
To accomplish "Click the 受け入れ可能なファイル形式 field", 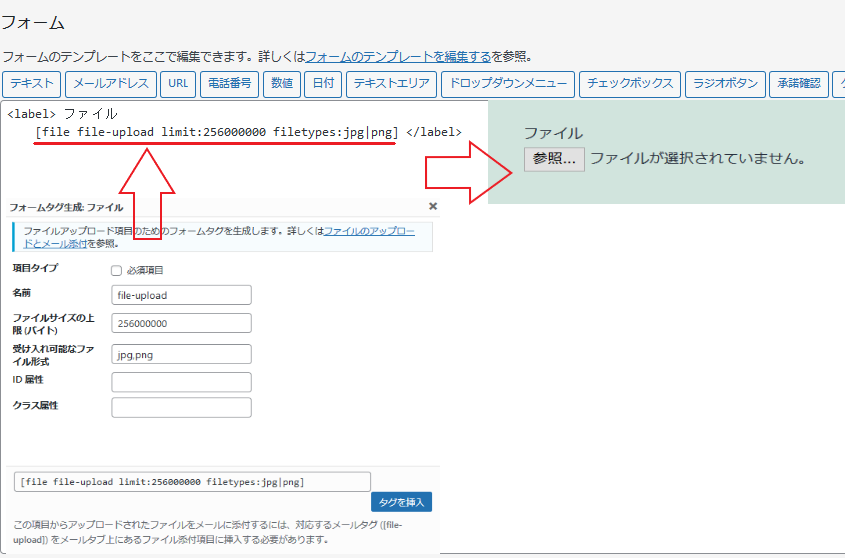I will [181, 354].
